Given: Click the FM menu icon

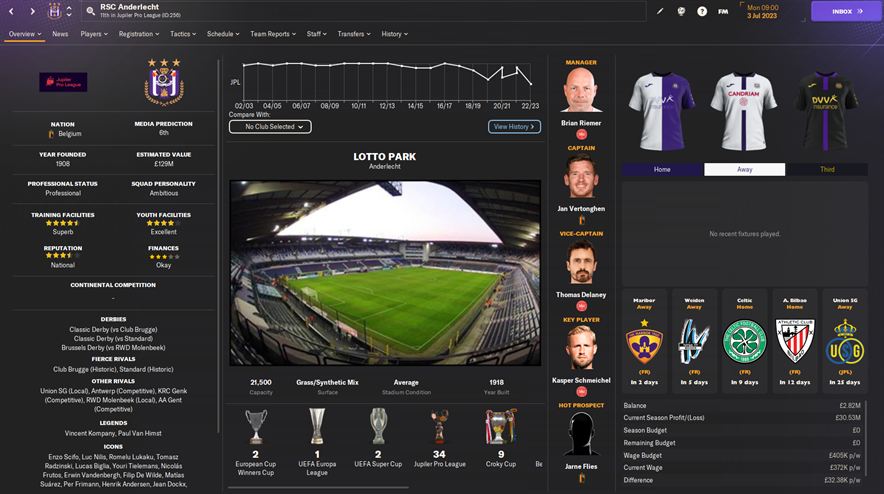Looking at the screenshot, I should [723, 11].
